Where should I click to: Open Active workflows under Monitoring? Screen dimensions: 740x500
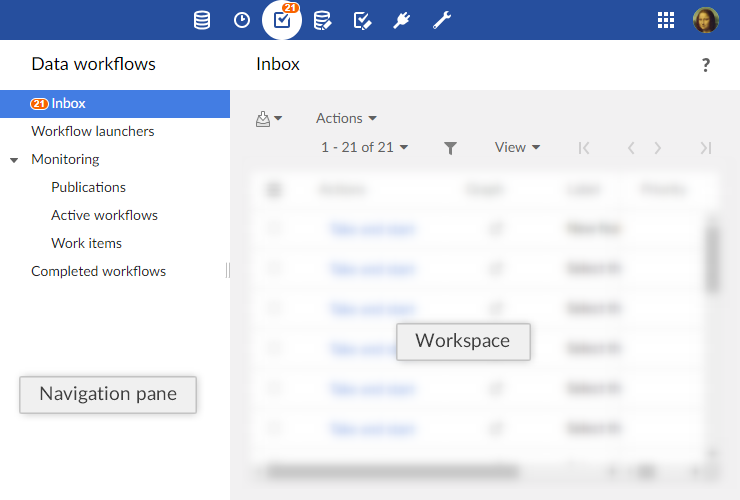[104, 215]
